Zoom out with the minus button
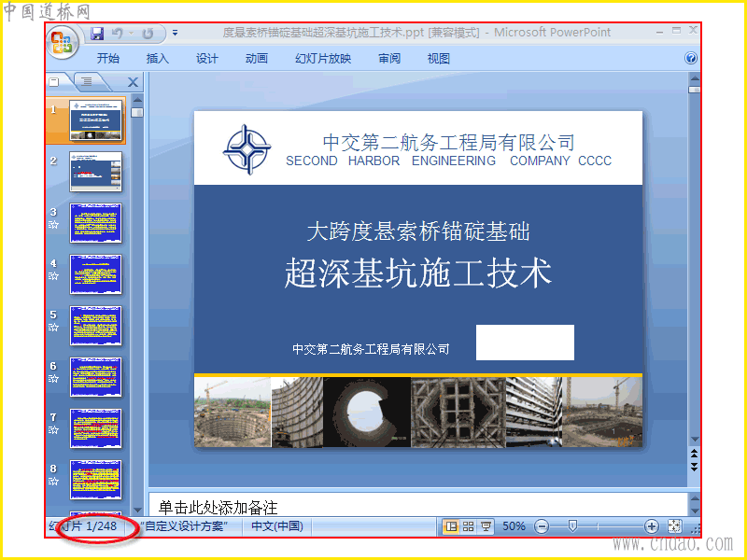Image resolution: width=747 pixels, height=560 pixels. (542, 526)
